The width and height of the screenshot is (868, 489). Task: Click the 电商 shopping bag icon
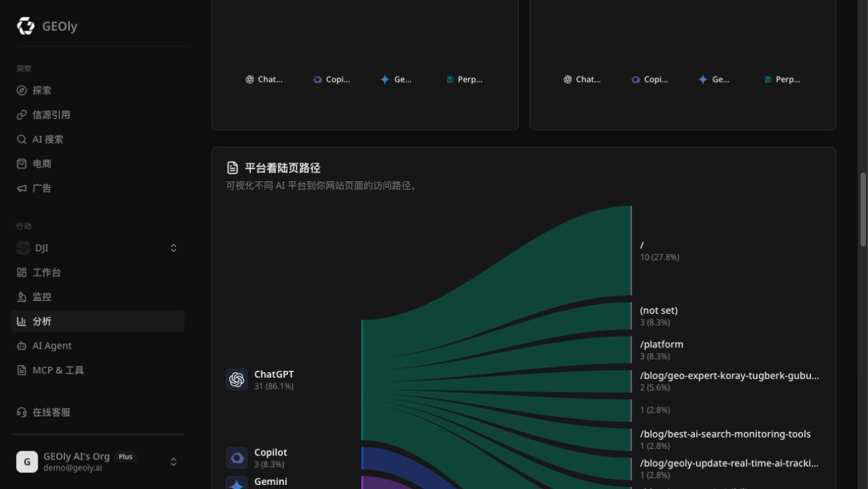[22, 163]
